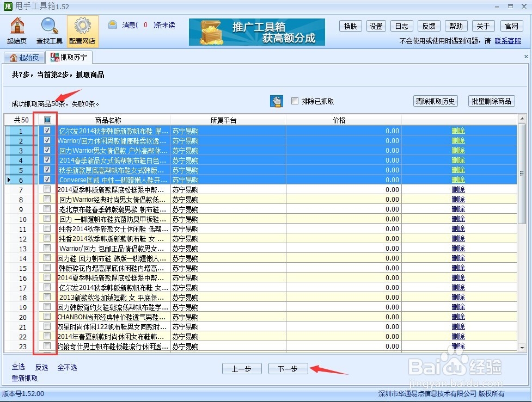This screenshot has width=532, height=402.
Task: Delete row 15 via 删除 link
Action: [x=458, y=268]
